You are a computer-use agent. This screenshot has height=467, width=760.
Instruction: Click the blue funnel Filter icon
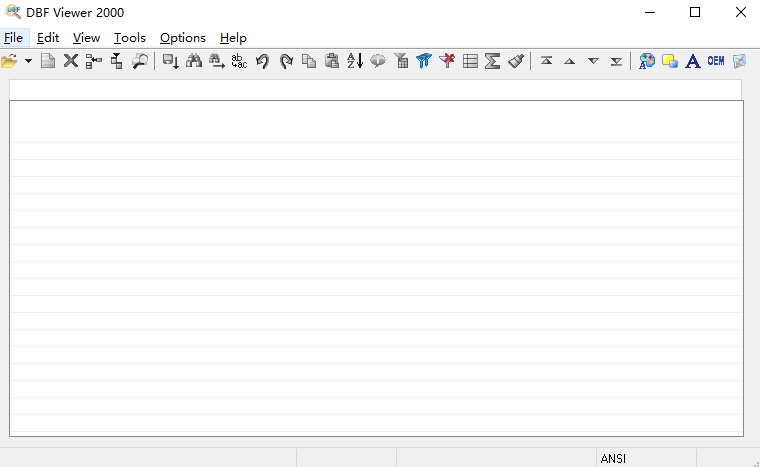point(424,61)
